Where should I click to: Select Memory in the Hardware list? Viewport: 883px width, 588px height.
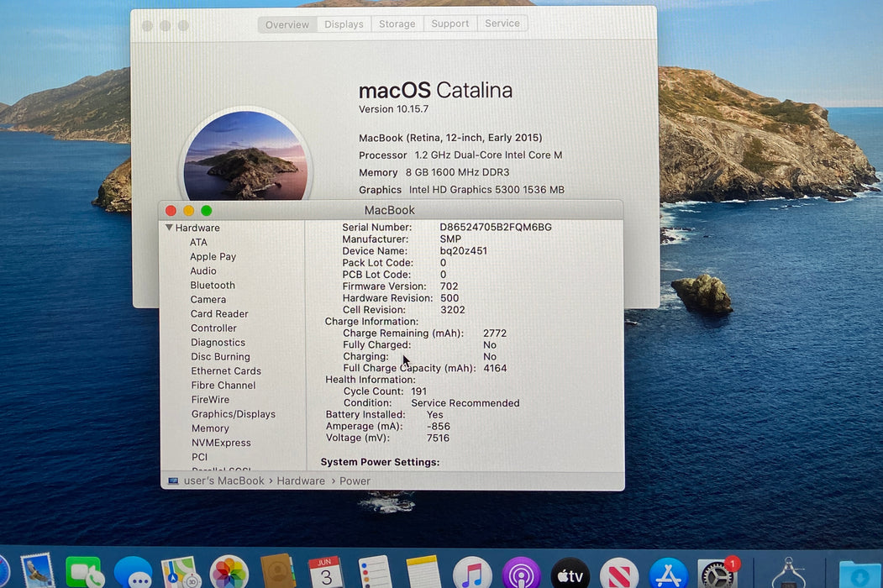pyautogui.click(x=210, y=428)
